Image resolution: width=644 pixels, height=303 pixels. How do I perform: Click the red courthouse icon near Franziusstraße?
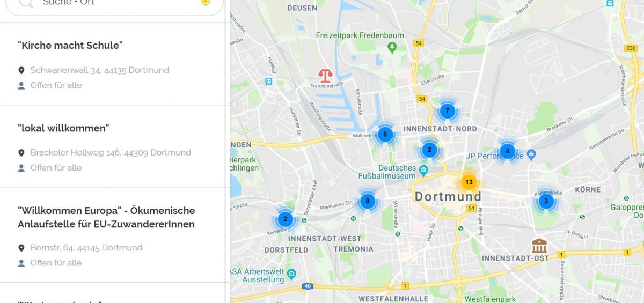(x=325, y=75)
